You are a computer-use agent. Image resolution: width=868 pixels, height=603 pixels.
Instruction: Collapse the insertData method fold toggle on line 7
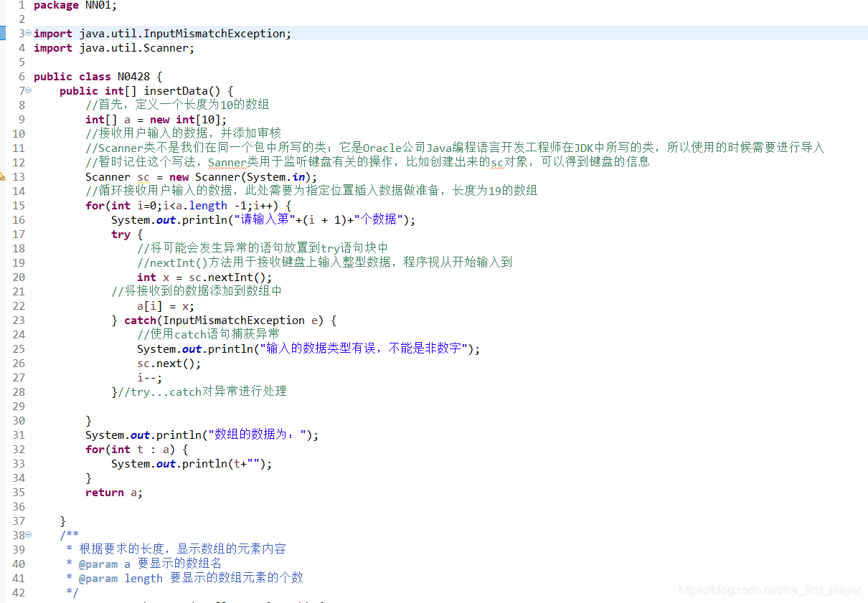click(28, 90)
